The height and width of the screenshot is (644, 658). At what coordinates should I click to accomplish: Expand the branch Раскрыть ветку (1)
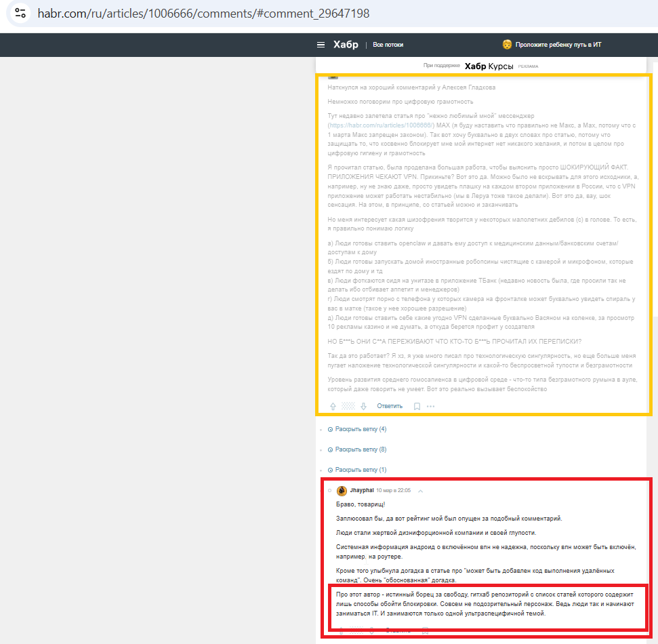[x=357, y=470]
